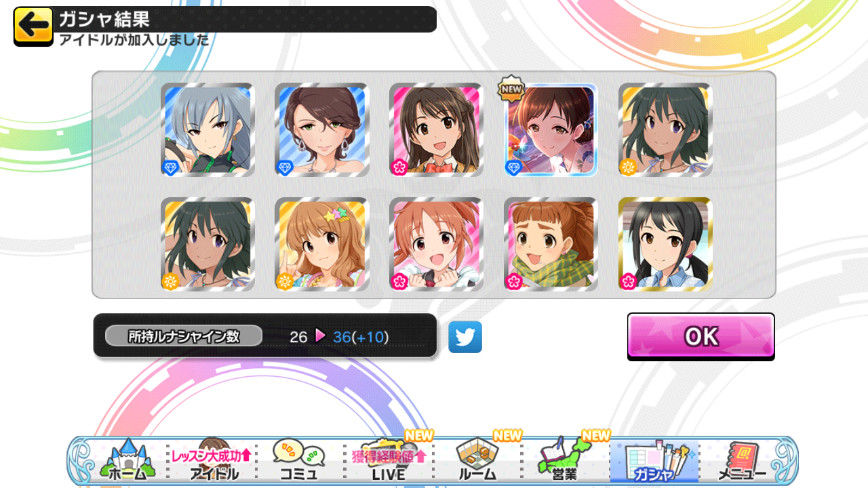Select the idol card with star hairclips

pyautogui.click(x=322, y=245)
